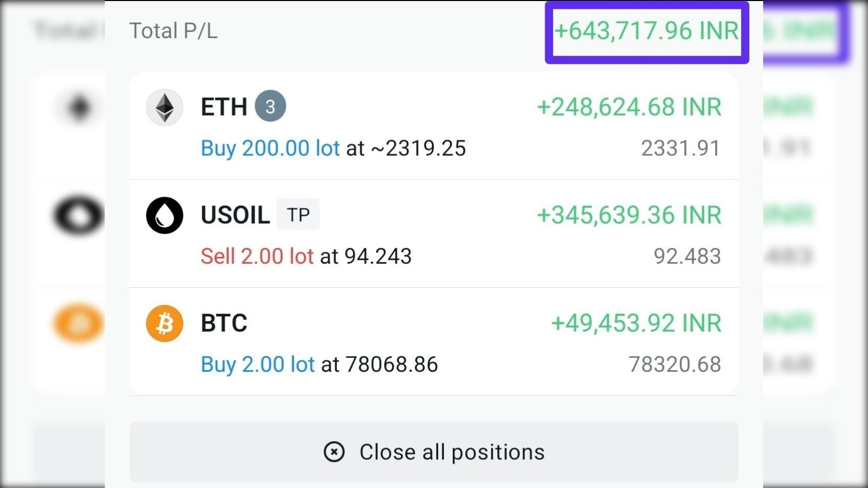
Task: Tap the highlighted total +643,717.96 INR
Action: point(647,31)
